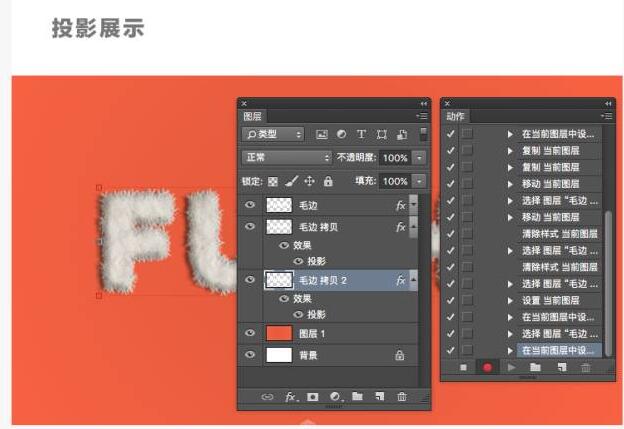Click lock image pixels brush icon
Image resolution: width=624 pixels, height=429 pixels.
coord(291,181)
